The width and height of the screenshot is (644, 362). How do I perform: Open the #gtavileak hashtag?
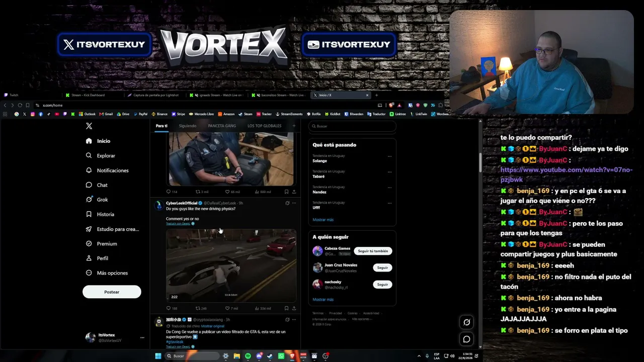point(175,342)
